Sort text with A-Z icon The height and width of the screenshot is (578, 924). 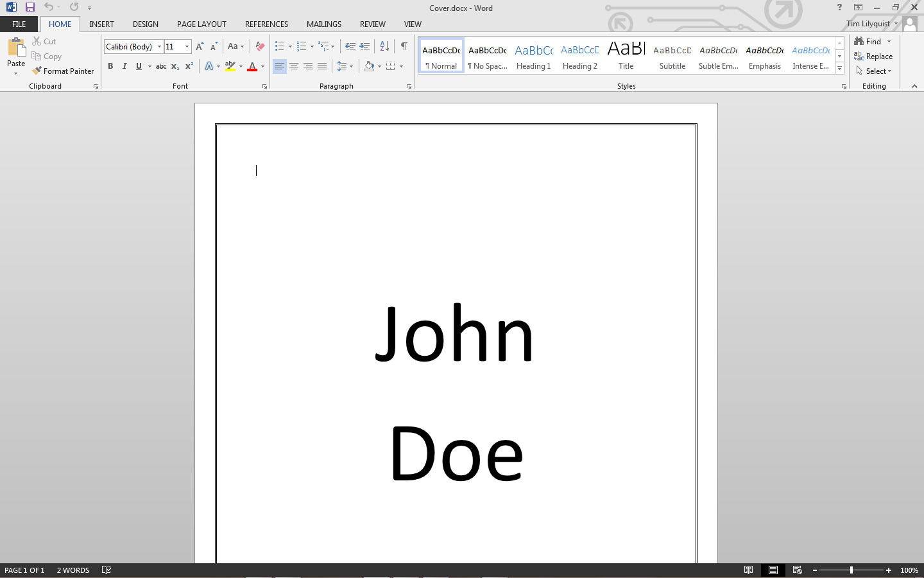(x=384, y=46)
